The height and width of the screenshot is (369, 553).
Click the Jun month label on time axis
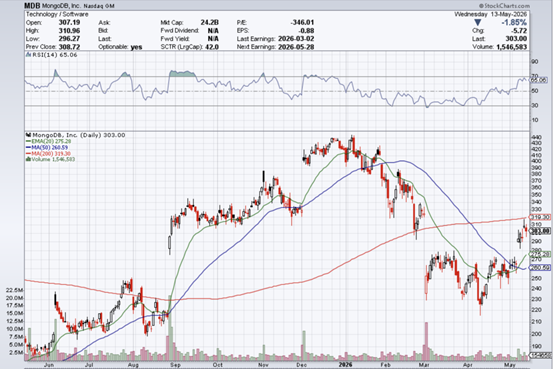tap(49, 365)
